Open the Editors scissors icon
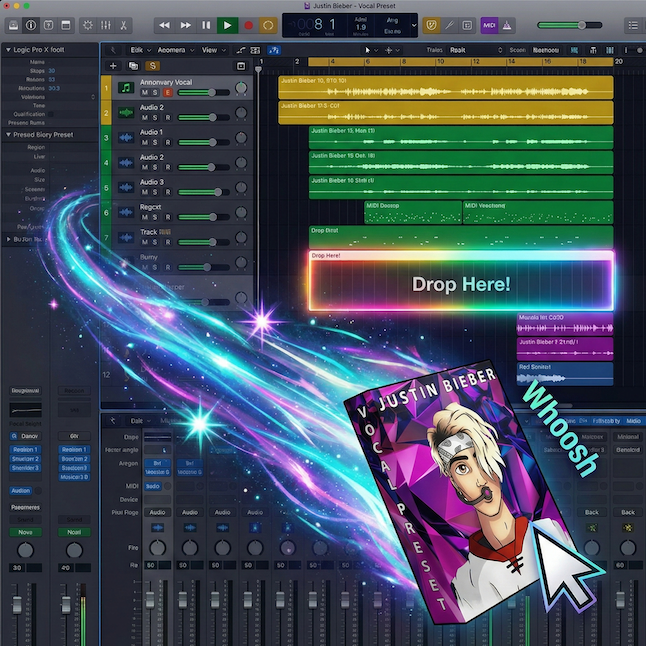Screen dimensions: 646x646 click(123, 26)
